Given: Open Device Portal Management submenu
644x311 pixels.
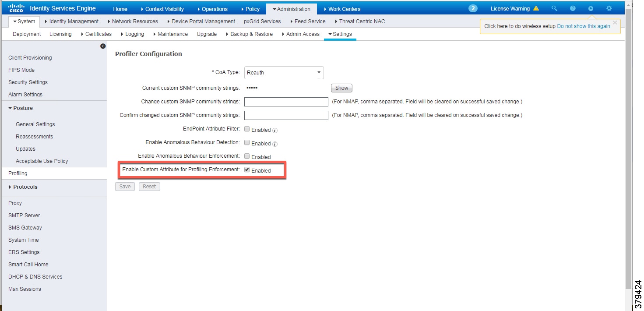Looking at the screenshot, I should 201,21.
